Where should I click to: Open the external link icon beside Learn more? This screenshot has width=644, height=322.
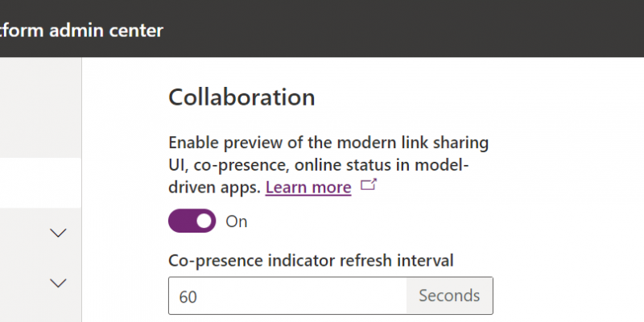coord(369,186)
